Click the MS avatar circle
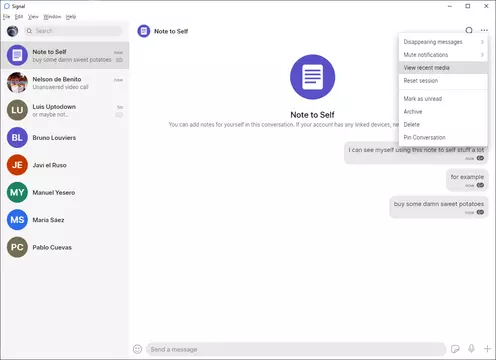The image size is (496, 360). pyautogui.click(x=17, y=220)
